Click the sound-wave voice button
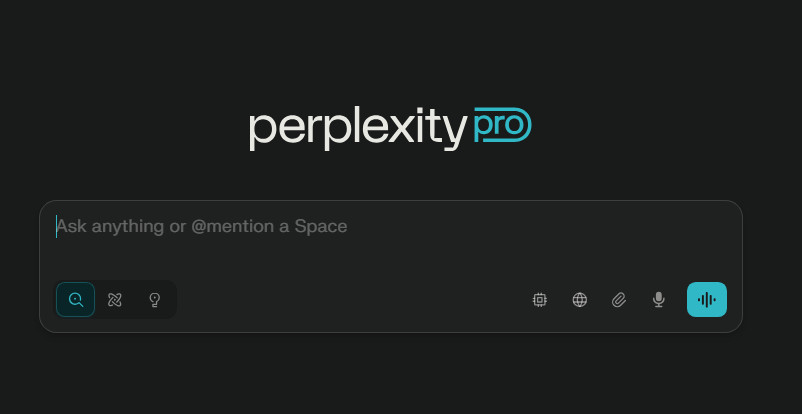 coord(706,299)
